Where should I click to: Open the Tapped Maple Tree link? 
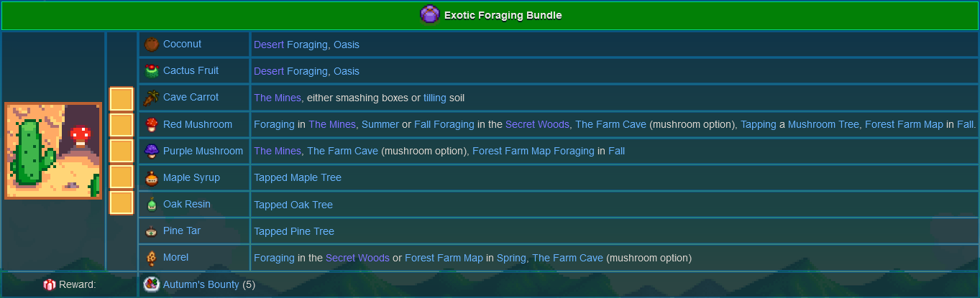(298, 177)
